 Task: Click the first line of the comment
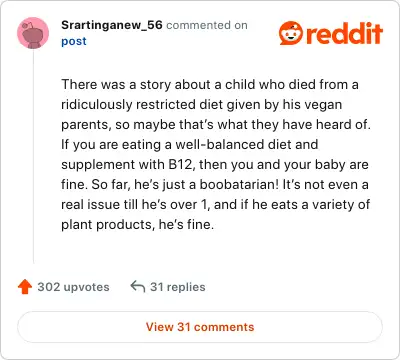click(x=210, y=84)
